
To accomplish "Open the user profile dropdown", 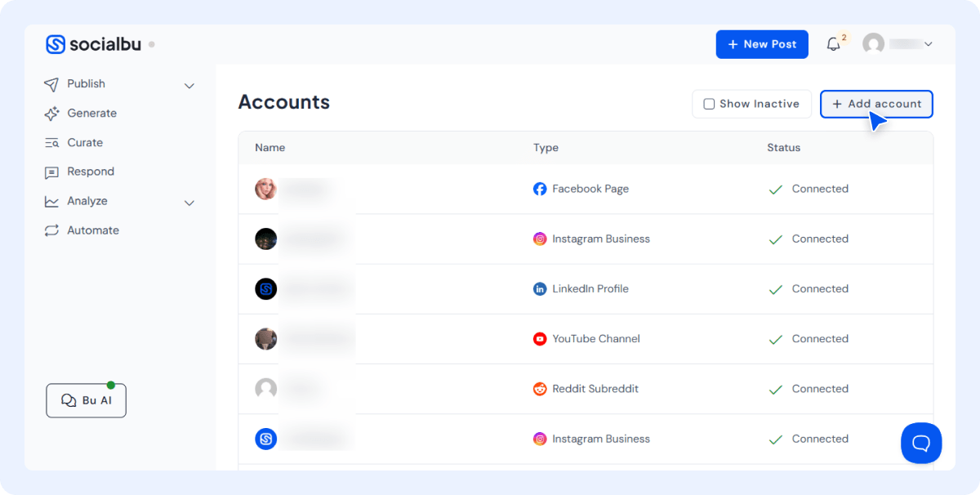I will click(x=898, y=43).
